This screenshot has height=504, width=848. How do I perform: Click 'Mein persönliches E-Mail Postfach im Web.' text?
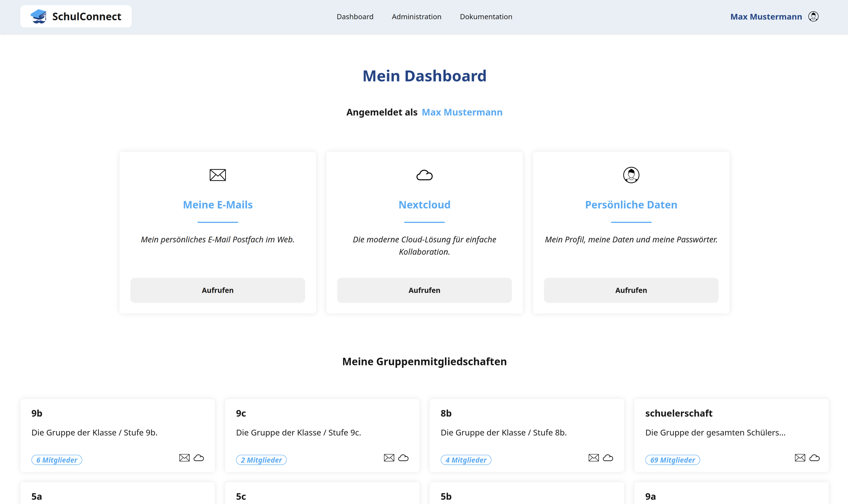tap(218, 240)
